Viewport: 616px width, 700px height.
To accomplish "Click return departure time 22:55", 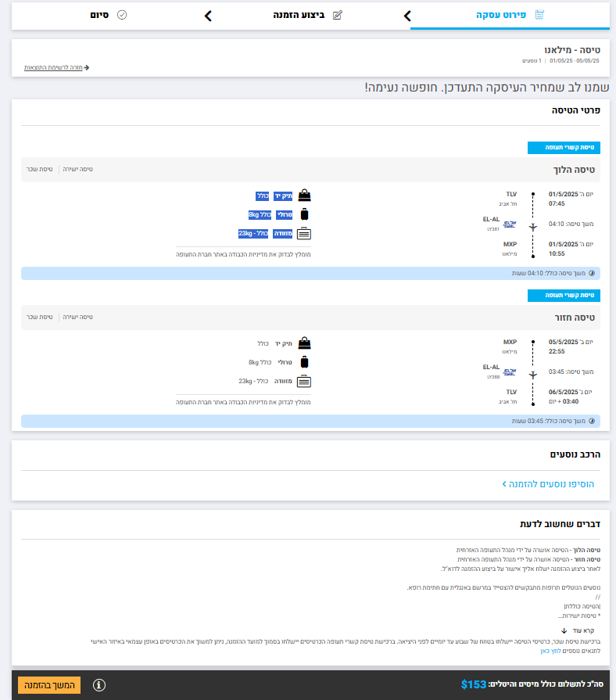I will coord(557,351).
